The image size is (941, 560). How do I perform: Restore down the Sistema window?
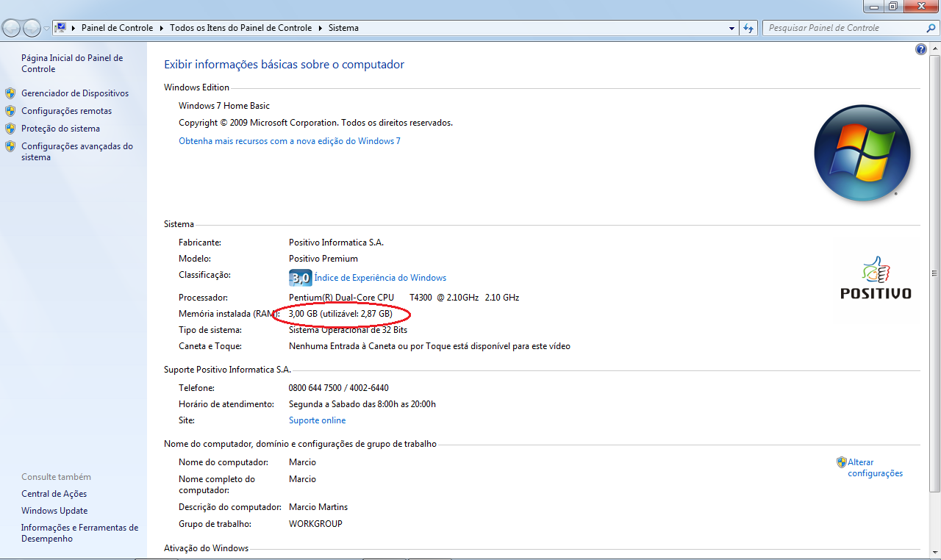tap(892, 7)
